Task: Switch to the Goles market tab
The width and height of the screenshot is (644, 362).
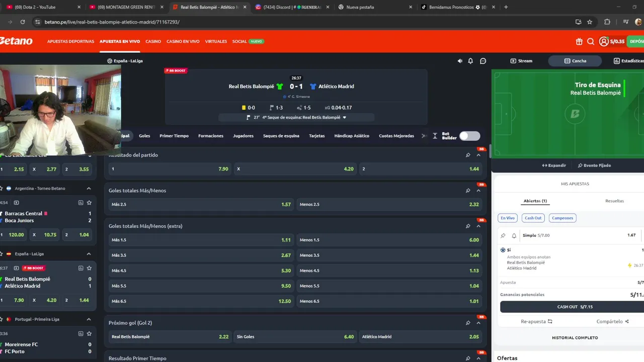Action: pyautogui.click(x=144, y=136)
